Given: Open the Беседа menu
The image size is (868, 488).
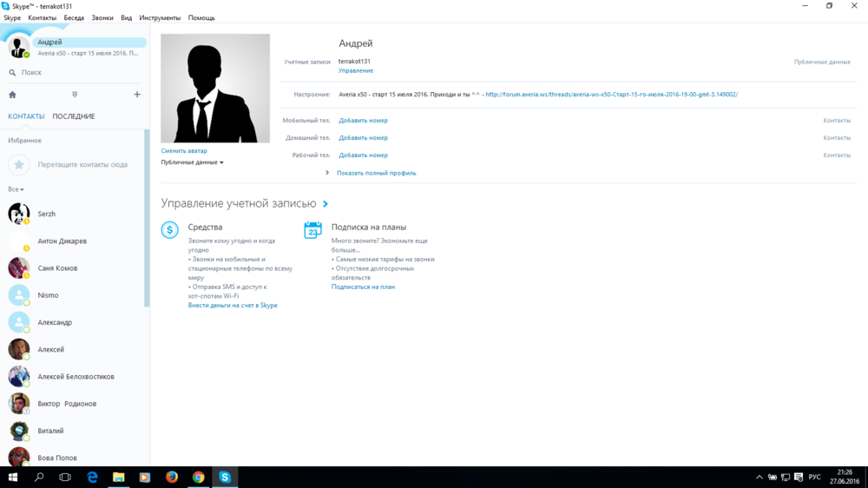Looking at the screenshot, I should (74, 17).
